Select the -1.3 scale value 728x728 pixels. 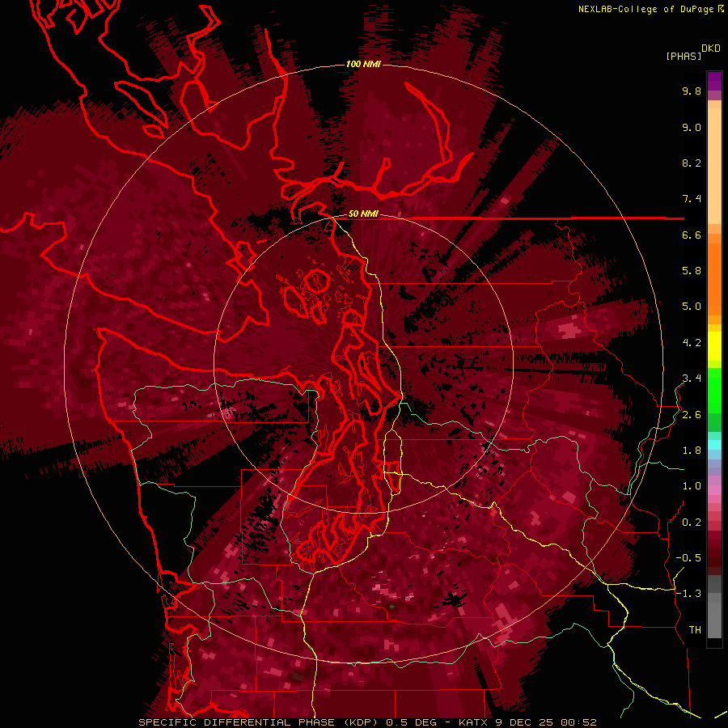(688, 594)
